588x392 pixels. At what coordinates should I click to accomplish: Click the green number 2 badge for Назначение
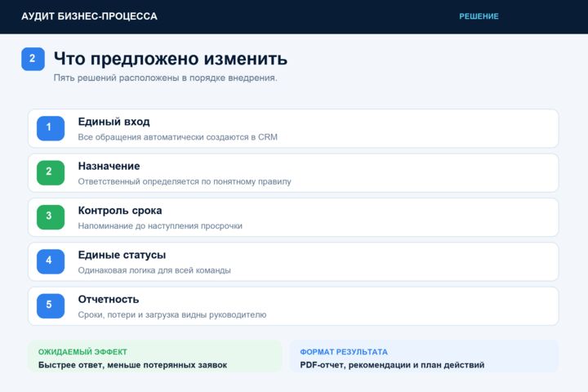click(x=51, y=172)
